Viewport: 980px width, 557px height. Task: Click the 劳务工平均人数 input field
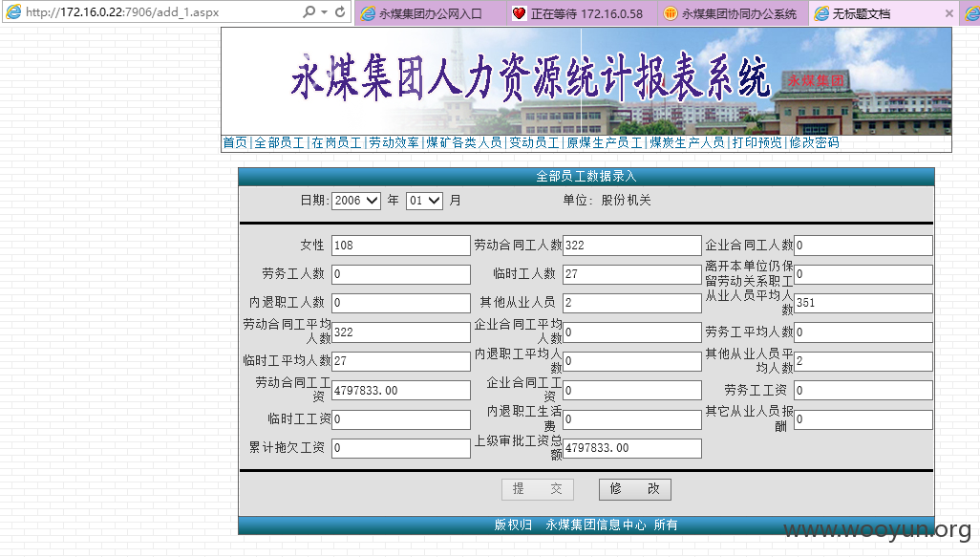[863, 332]
